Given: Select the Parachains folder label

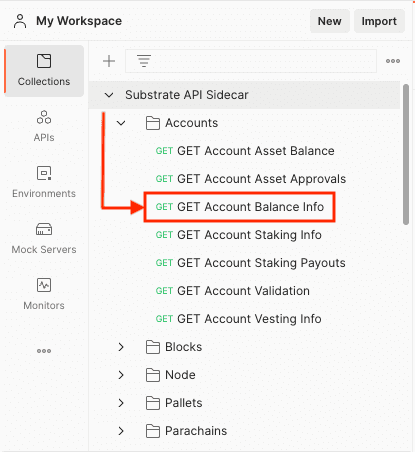Looking at the screenshot, I should point(196,431).
